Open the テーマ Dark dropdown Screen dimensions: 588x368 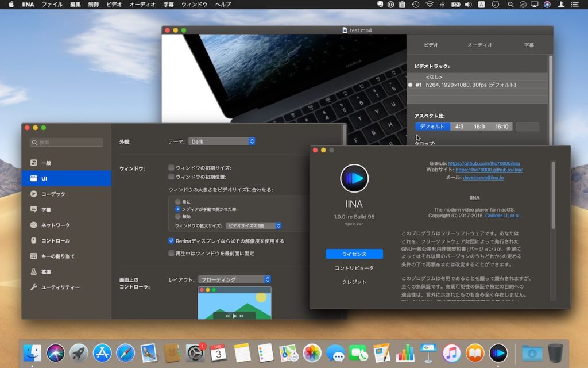coord(221,141)
